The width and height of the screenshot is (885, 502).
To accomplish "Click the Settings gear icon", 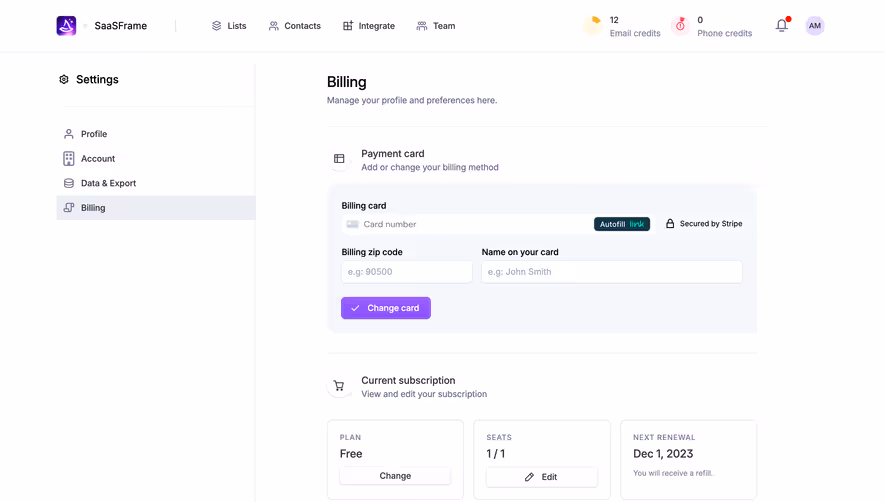I will [64, 80].
